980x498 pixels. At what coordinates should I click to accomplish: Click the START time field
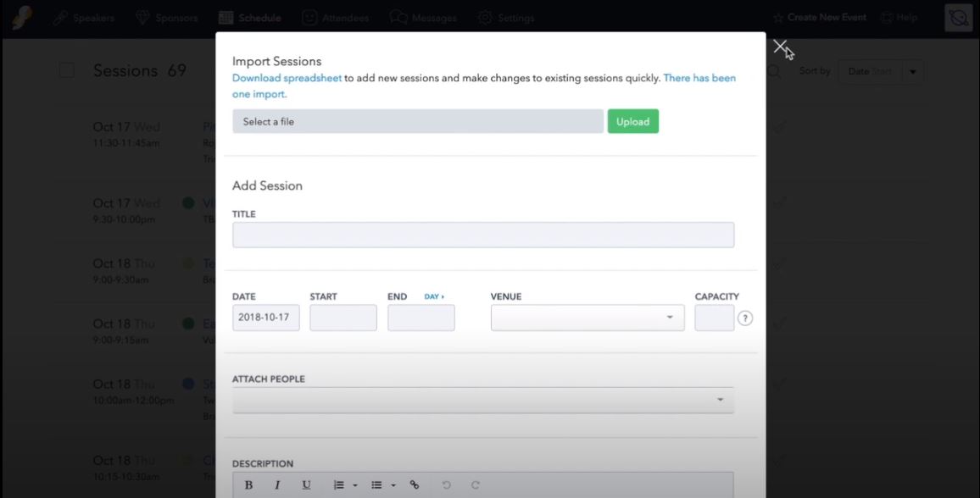pos(343,318)
